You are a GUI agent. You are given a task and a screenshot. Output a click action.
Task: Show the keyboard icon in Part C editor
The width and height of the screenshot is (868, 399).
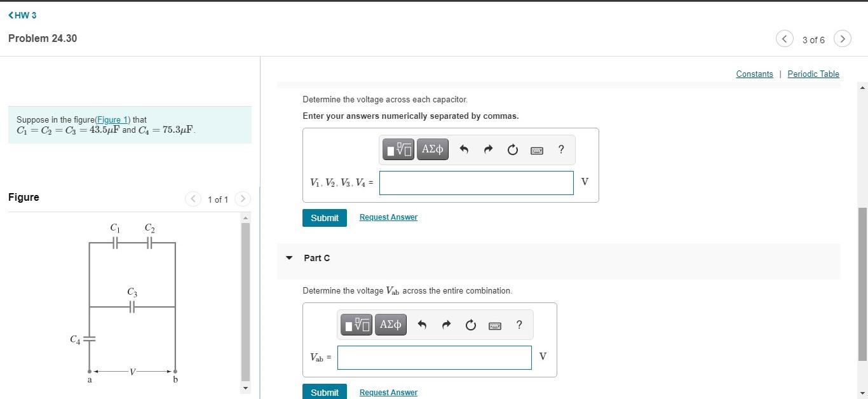494,325
